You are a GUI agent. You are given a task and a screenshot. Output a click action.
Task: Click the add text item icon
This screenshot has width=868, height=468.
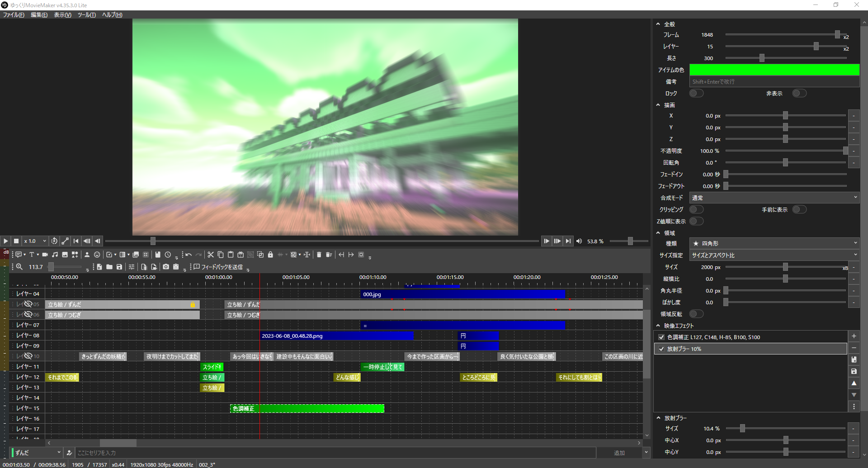32,255
